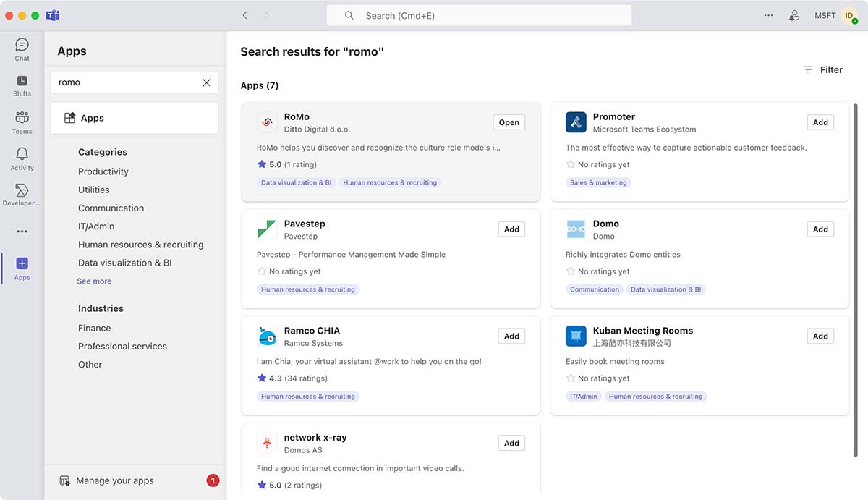Go back with the left arrow
The height and width of the screenshot is (500, 868).
tap(245, 15)
